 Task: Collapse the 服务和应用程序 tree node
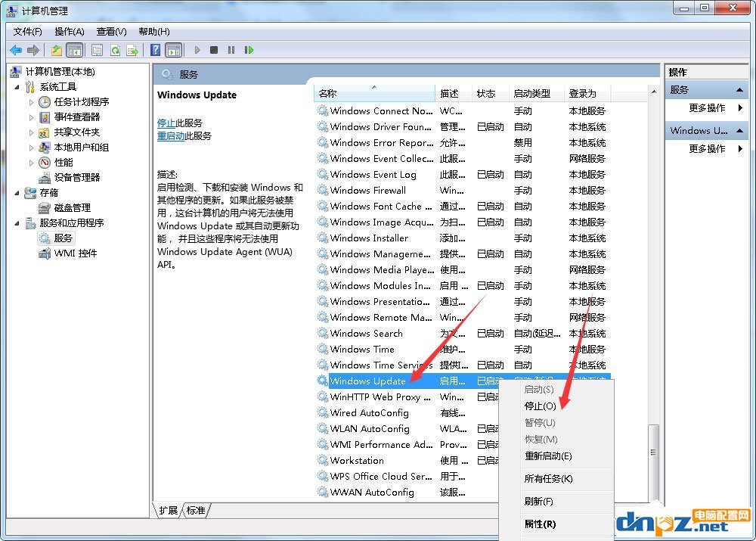pyautogui.click(x=17, y=223)
